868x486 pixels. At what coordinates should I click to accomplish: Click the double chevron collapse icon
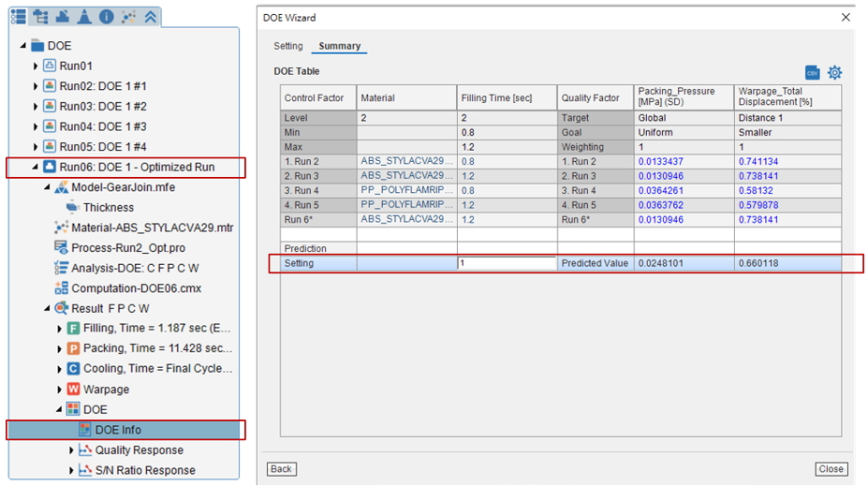[x=150, y=17]
